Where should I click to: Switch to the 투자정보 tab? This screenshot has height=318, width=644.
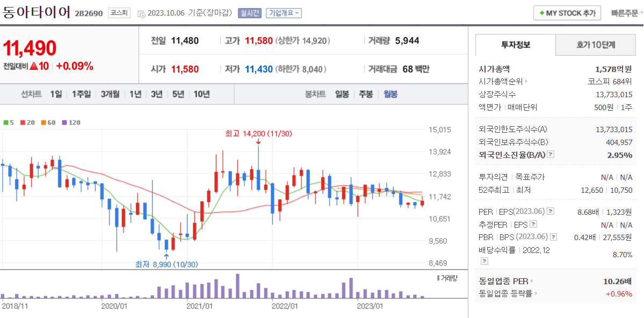coord(516,45)
